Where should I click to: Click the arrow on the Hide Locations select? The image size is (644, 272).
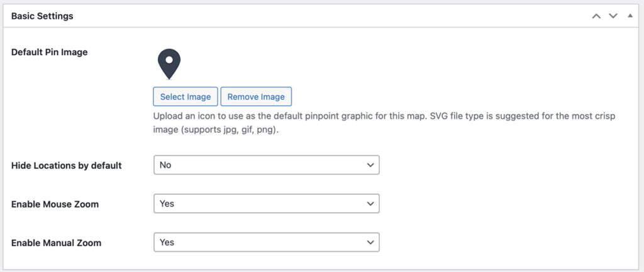369,165
